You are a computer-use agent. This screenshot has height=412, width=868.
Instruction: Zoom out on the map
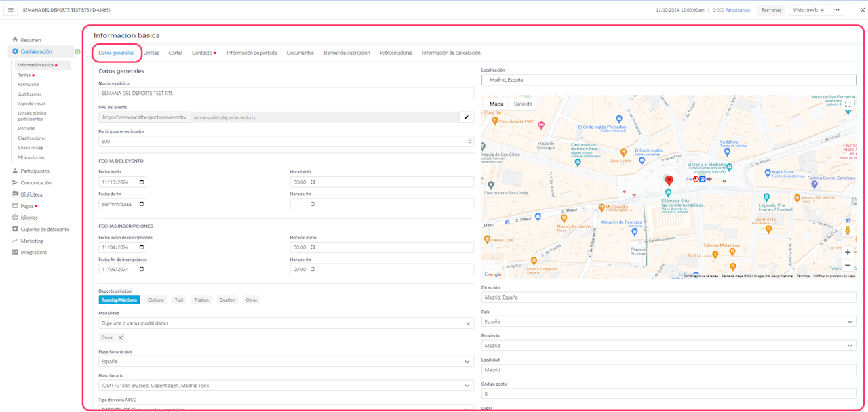(x=847, y=266)
